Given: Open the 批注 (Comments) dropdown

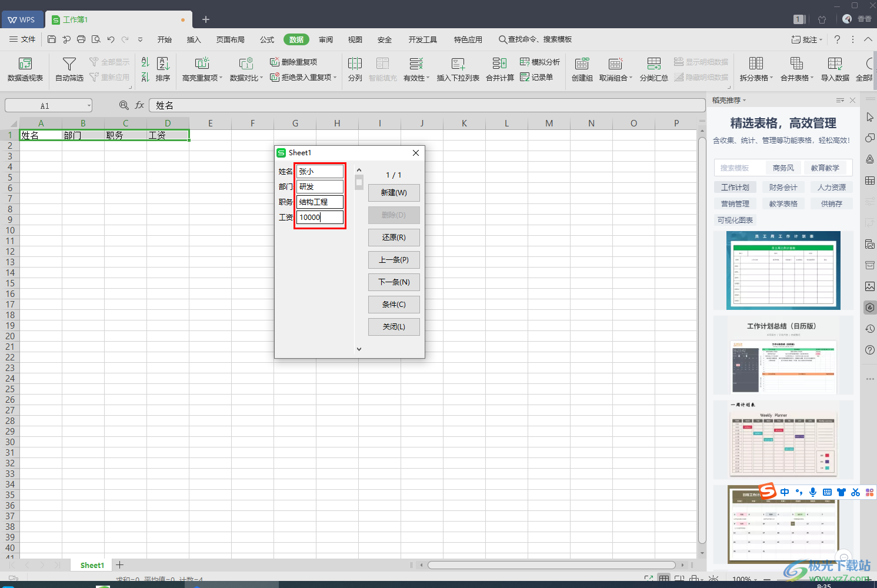Looking at the screenshot, I should pos(806,39).
